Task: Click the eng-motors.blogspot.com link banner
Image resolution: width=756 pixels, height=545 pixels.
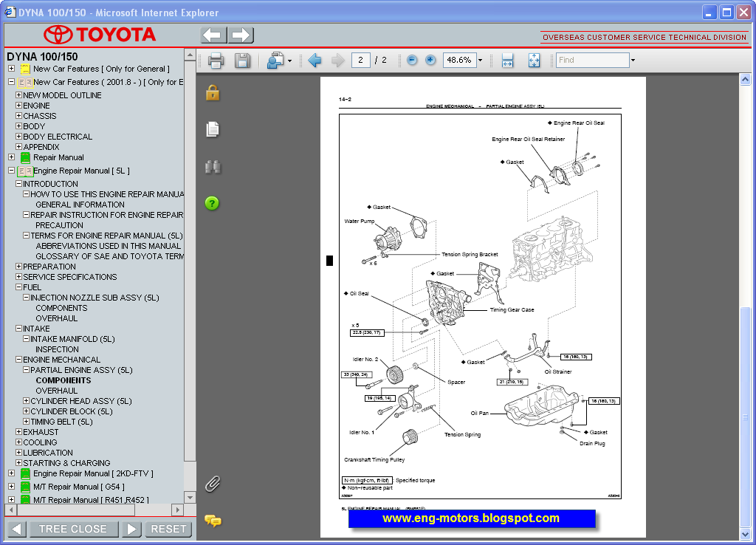Action: (471, 518)
